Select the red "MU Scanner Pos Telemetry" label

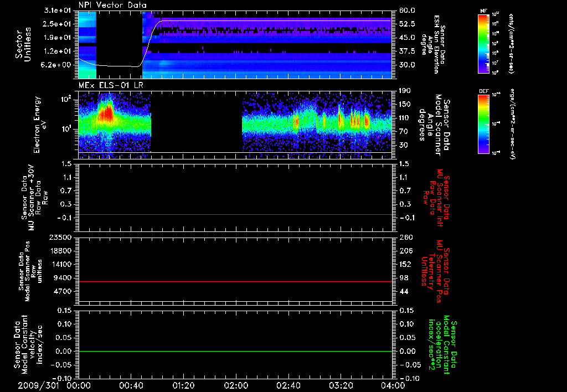tap(435, 271)
